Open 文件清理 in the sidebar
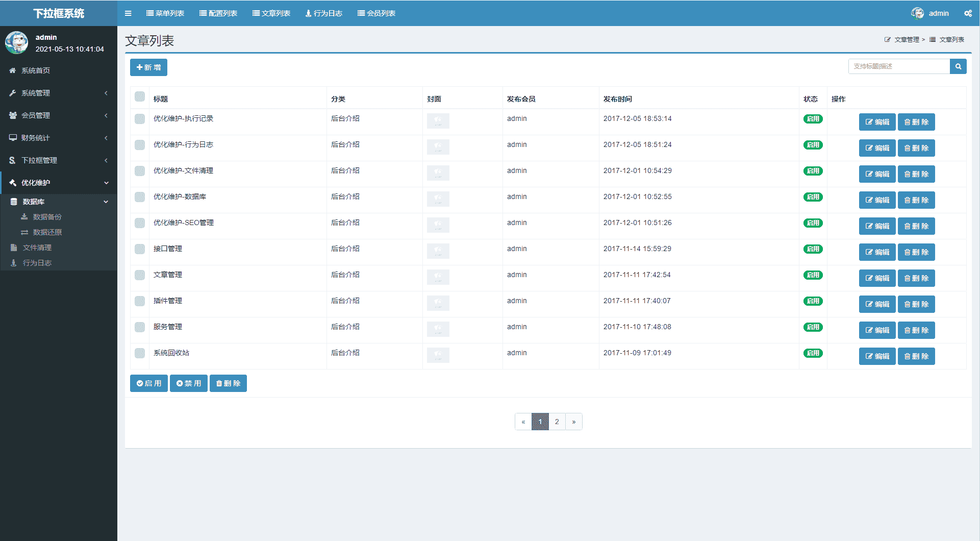This screenshot has width=980, height=541. (x=37, y=248)
